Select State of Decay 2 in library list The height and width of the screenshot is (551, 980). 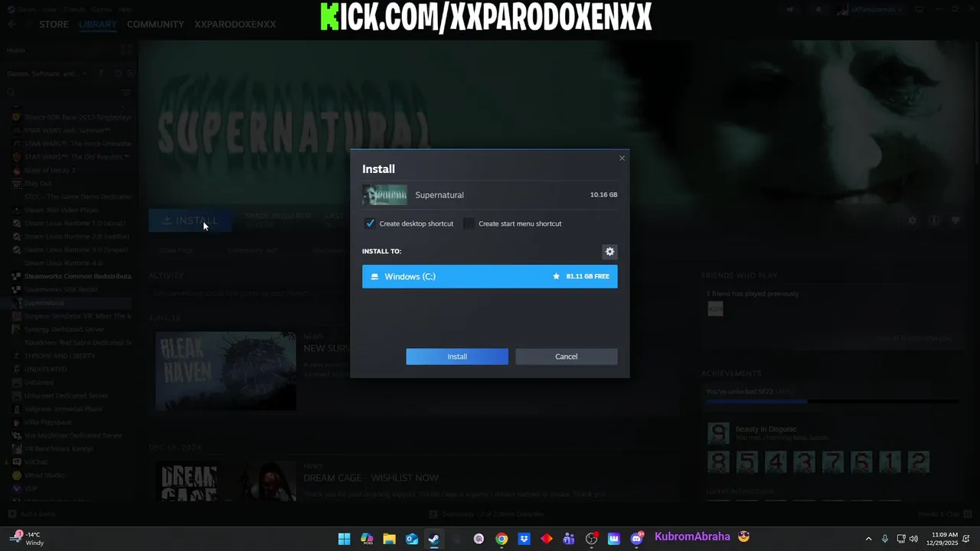pos(50,170)
